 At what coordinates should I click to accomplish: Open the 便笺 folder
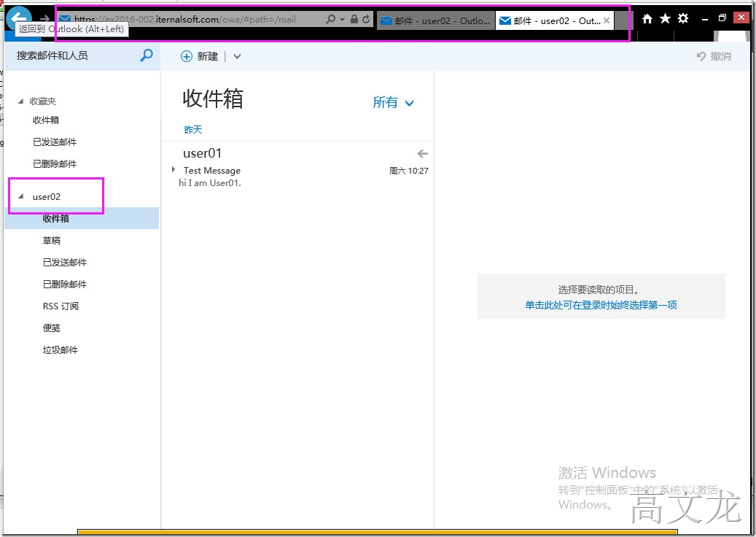click(52, 328)
